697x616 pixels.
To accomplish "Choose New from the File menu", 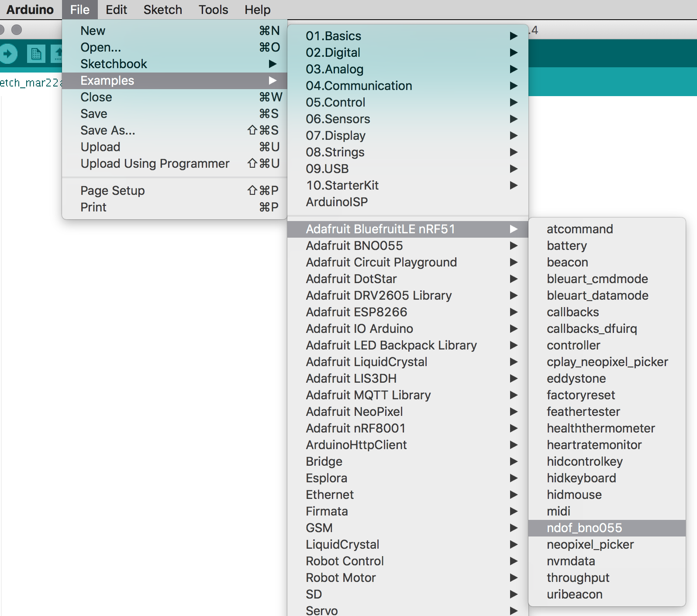I will 175,31.
